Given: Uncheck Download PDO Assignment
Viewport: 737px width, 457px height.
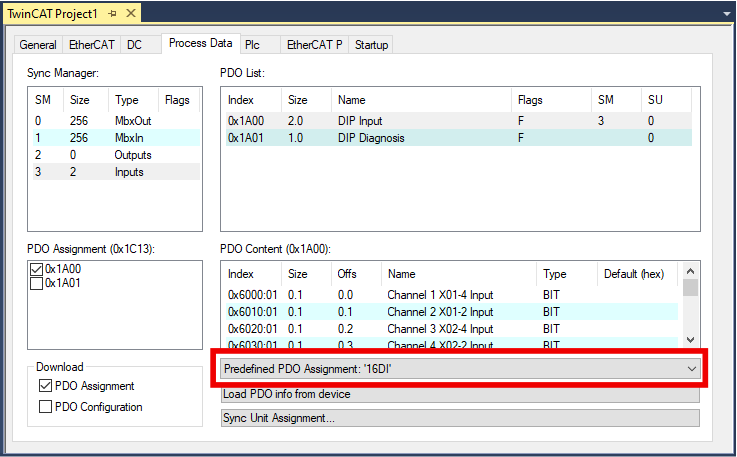Looking at the screenshot, I should (x=45, y=386).
